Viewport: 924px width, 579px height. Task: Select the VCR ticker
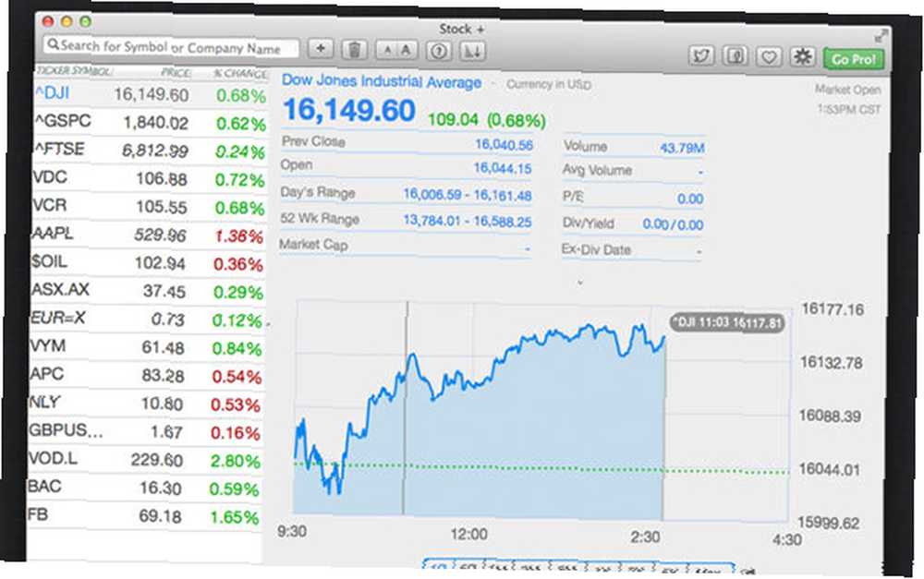click(50, 205)
